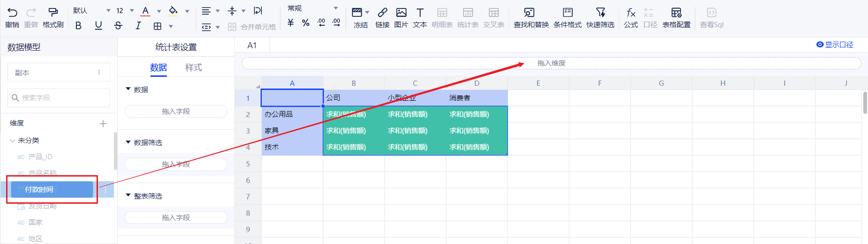Insert a picture using the 图片 icon
868x244 pixels.
401,13
